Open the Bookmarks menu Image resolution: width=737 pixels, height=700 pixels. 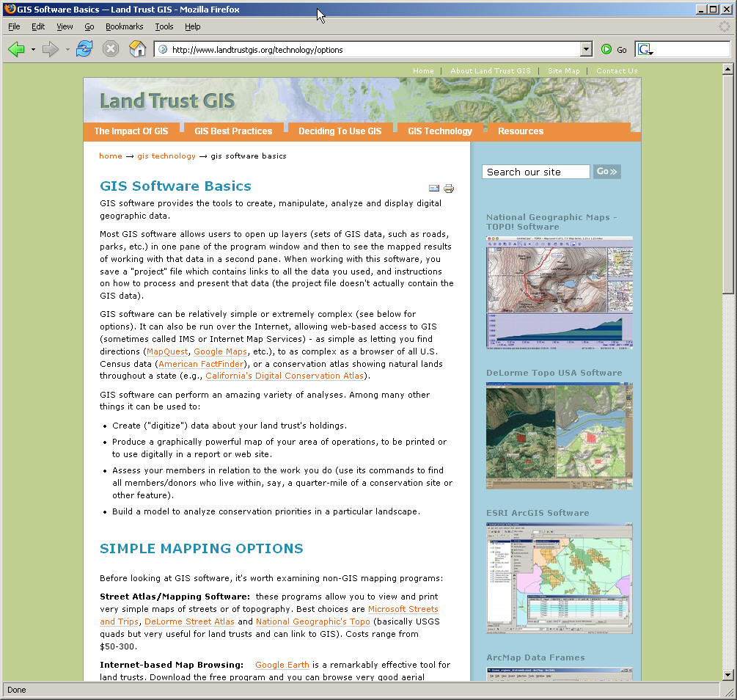pyautogui.click(x=124, y=27)
